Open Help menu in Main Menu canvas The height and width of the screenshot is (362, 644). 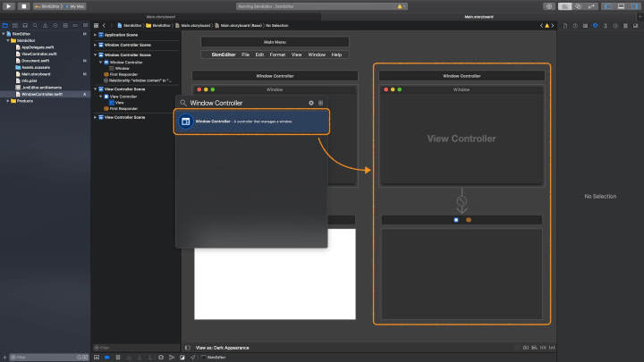pyautogui.click(x=336, y=55)
